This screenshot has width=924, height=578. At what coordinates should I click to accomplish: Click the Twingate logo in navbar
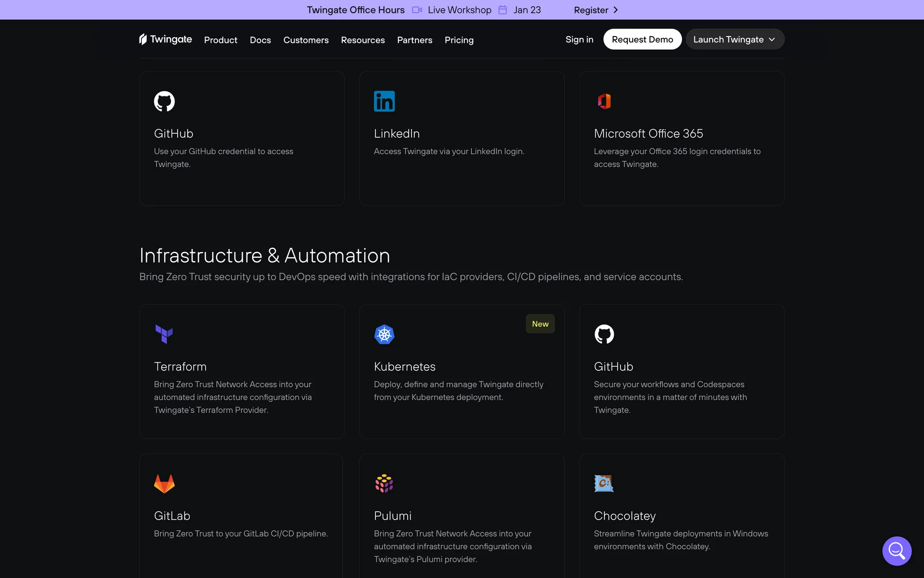pyautogui.click(x=165, y=39)
